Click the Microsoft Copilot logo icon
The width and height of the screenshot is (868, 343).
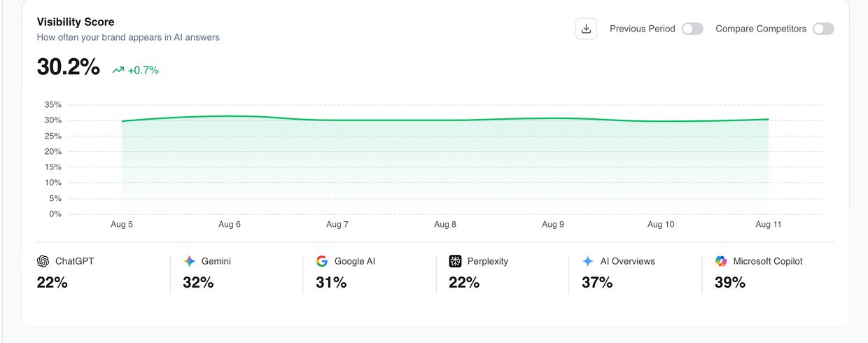point(721,261)
